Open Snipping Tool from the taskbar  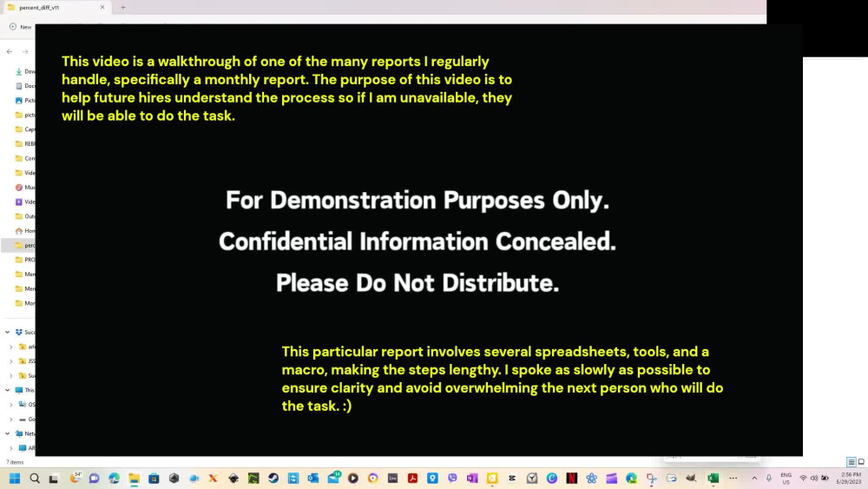point(652,479)
